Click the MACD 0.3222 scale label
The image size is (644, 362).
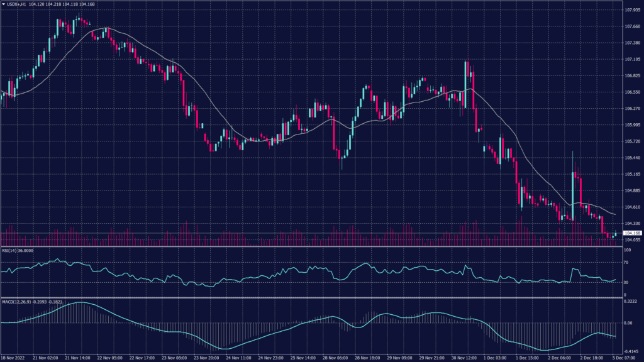coord(631,302)
